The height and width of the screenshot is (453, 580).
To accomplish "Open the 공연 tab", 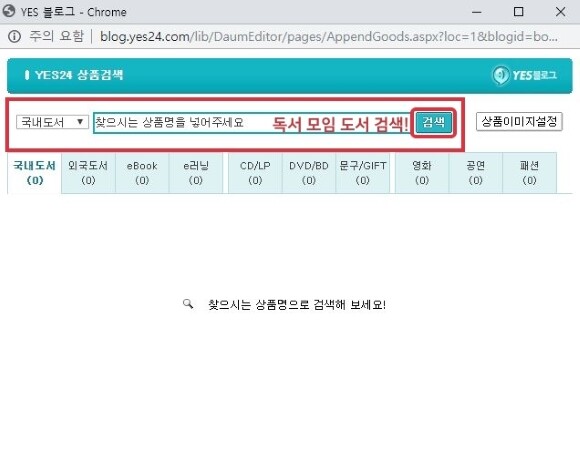I will pyautogui.click(x=476, y=173).
